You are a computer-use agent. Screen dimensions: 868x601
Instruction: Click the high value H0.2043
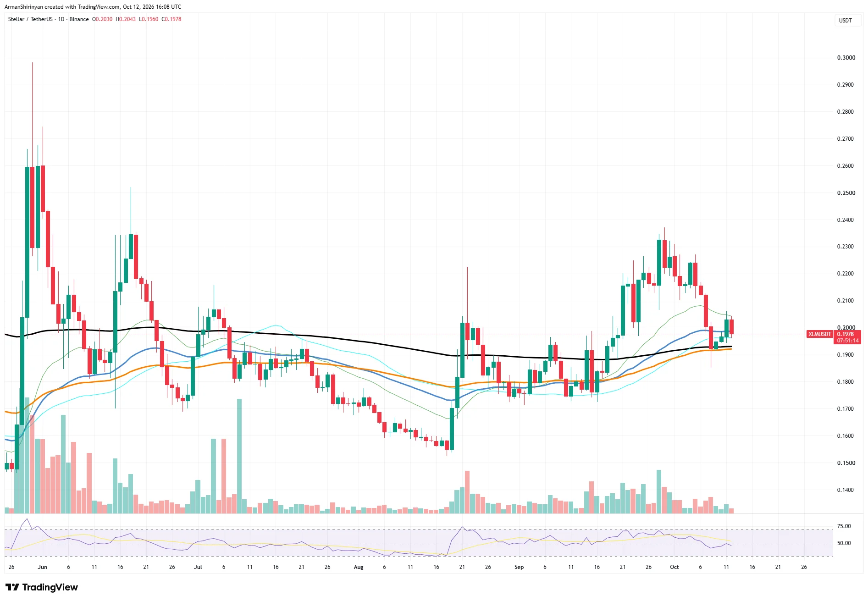click(126, 19)
